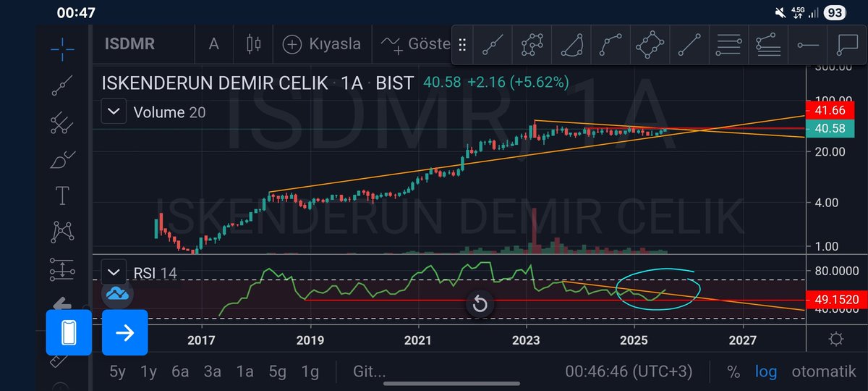Tap the blue phone rotate button
The width and height of the screenshot is (868, 391).
(69, 332)
